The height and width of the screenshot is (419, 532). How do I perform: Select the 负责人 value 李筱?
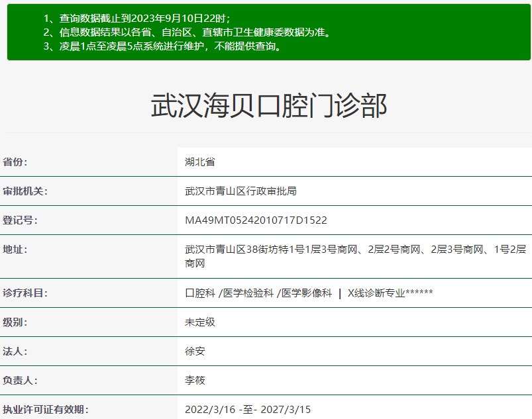click(x=195, y=381)
